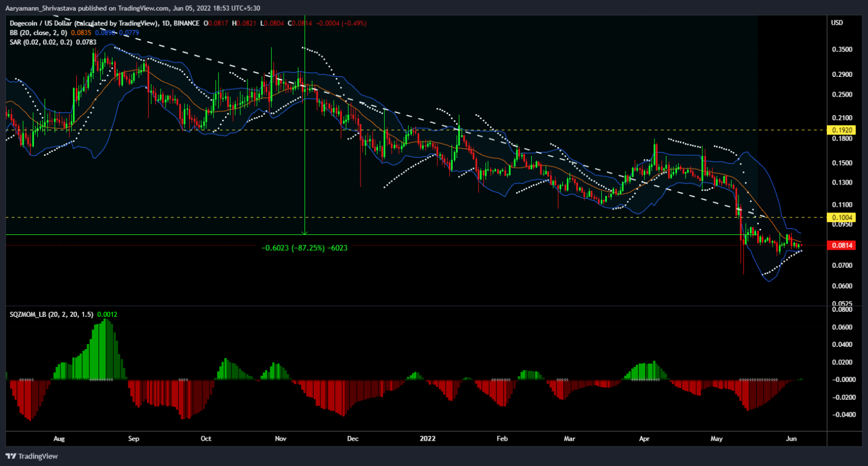Click the green -0.6023 (-87.25%) measurement label
Viewport: 868px width, 466px height.
(305, 247)
